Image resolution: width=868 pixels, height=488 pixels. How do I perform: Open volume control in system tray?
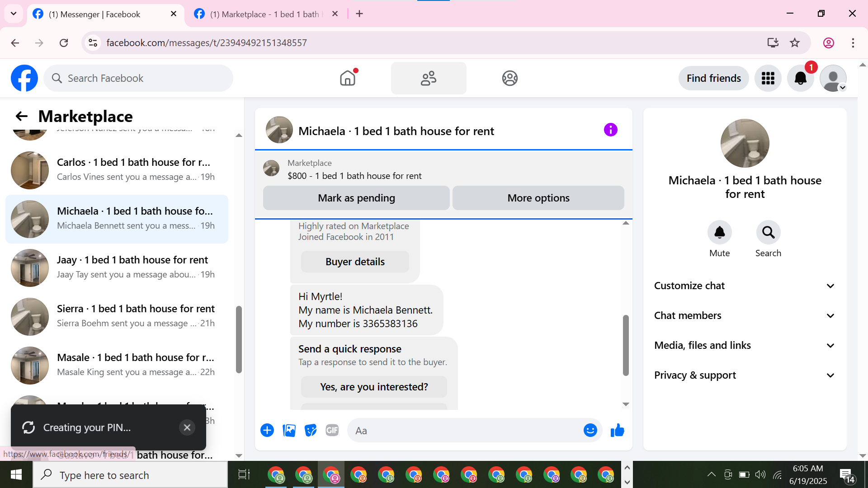(760, 474)
